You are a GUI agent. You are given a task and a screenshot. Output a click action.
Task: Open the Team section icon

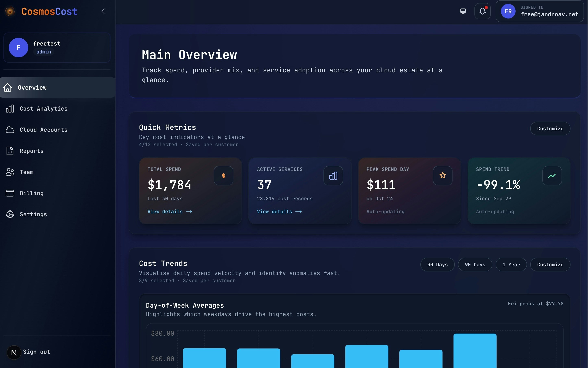coord(10,172)
